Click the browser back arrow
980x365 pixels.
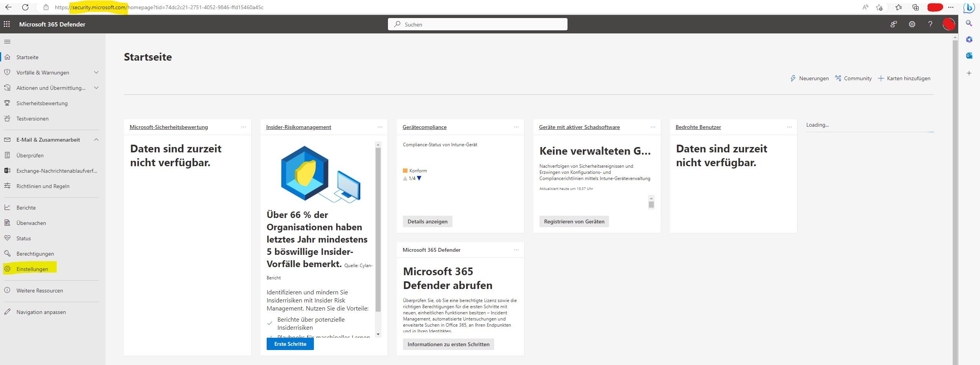tap(8, 7)
